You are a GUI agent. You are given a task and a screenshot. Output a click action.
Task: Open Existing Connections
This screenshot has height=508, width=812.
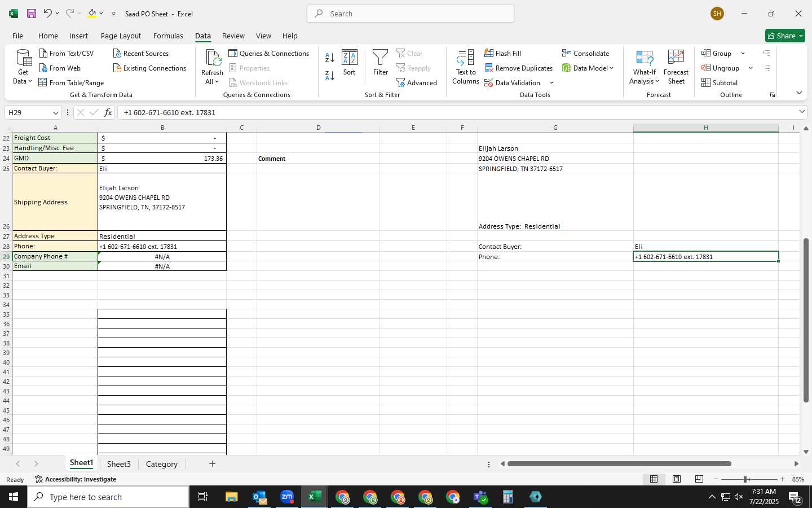point(149,68)
